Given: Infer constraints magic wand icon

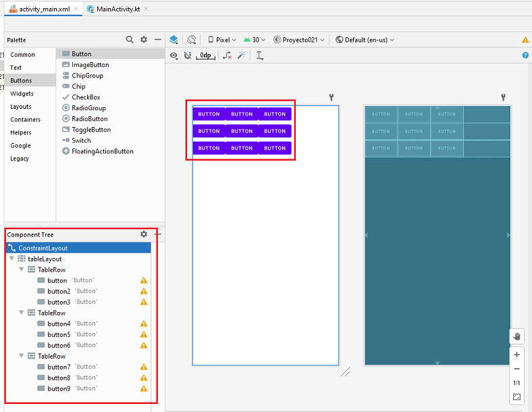Looking at the screenshot, I should click(241, 55).
